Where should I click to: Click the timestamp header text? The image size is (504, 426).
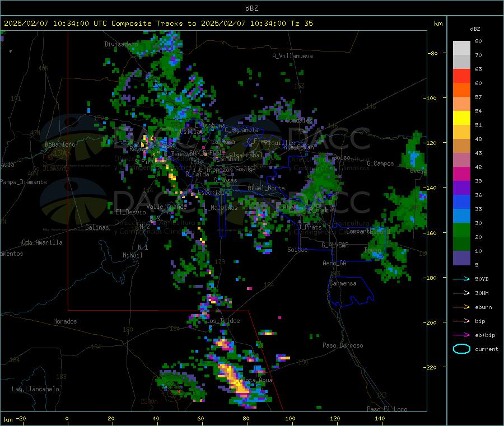pyautogui.click(x=158, y=24)
